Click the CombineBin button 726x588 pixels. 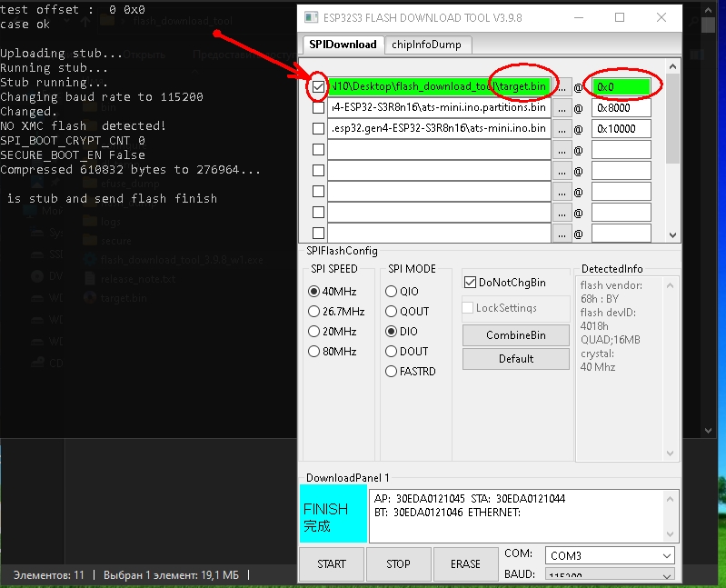pyautogui.click(x=516, y=335)
